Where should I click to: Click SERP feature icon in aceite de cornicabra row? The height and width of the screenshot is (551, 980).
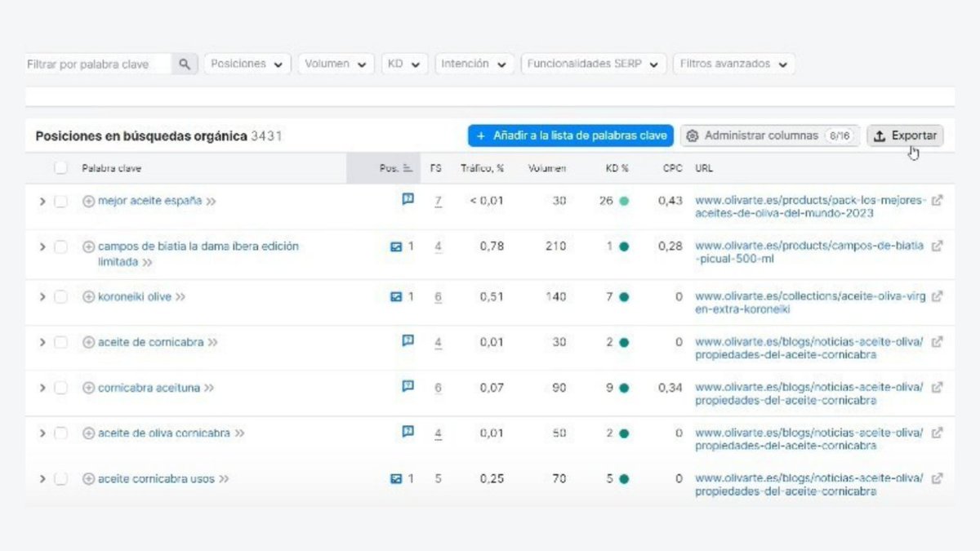408,341
